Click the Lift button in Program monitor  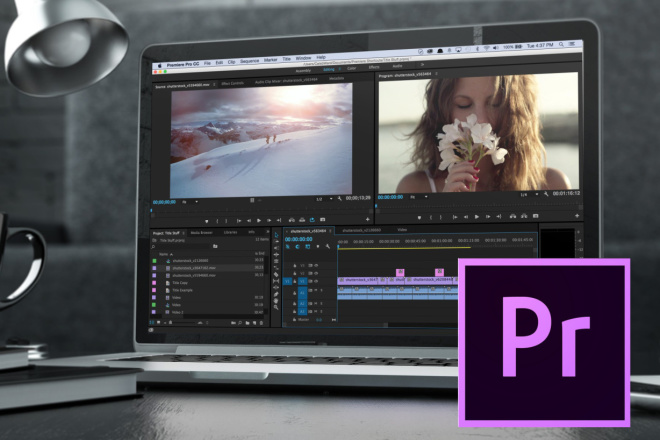coord(513,216)
